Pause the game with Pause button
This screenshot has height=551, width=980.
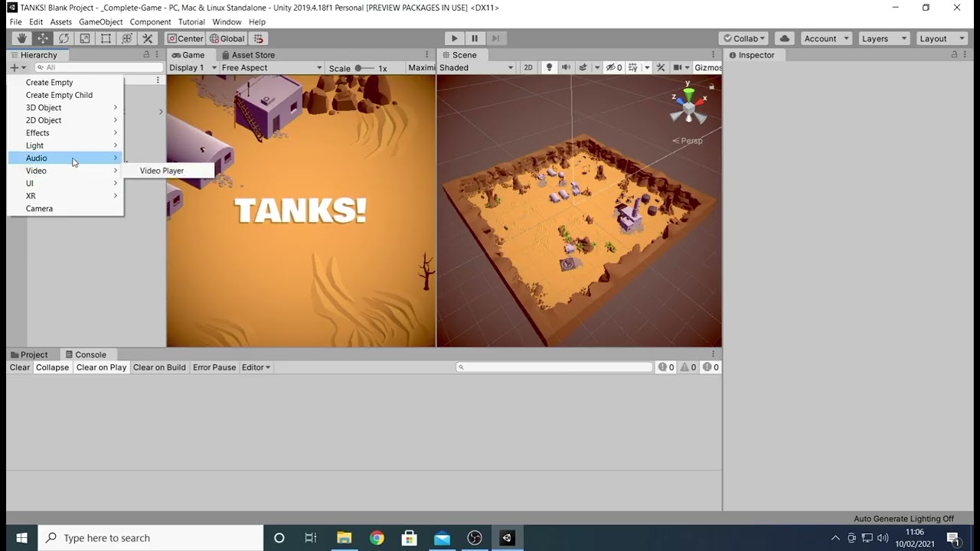(475, 38)
